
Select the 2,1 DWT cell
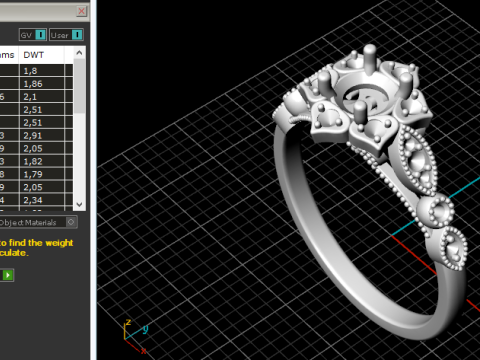[x=42, y=97]
